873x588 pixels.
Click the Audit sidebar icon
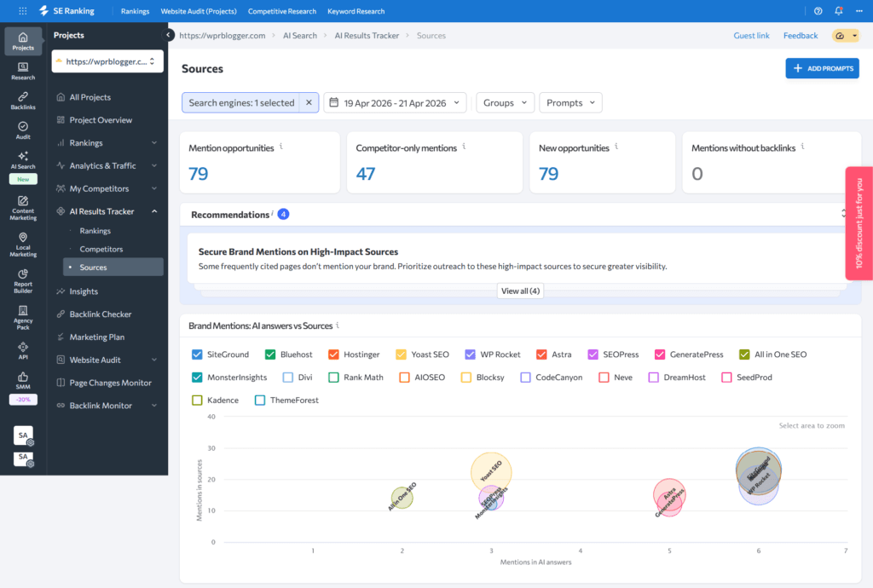coord(23,130)
